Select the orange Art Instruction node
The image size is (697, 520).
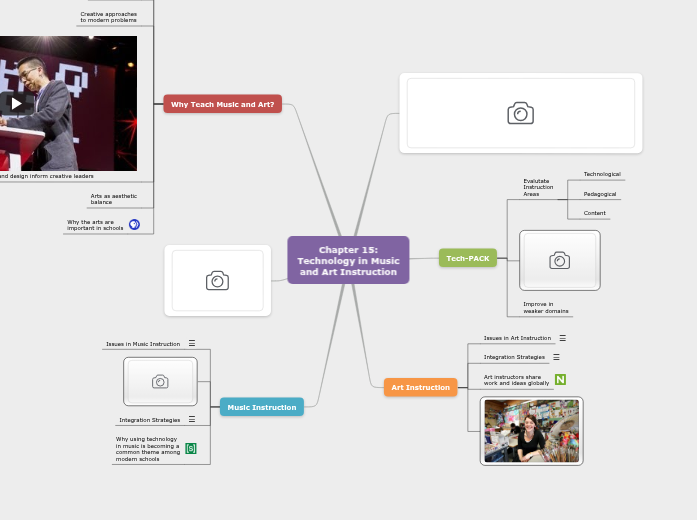click(x=420, y=387)
